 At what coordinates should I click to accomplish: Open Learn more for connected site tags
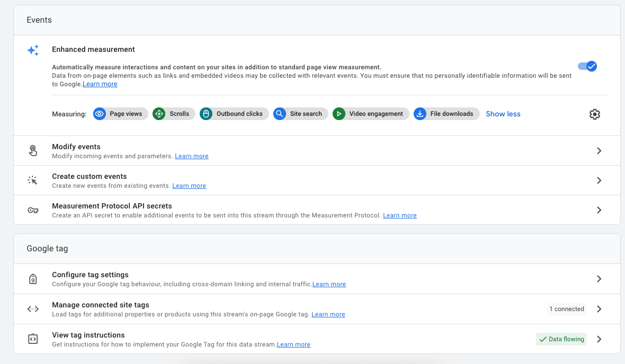328,314
